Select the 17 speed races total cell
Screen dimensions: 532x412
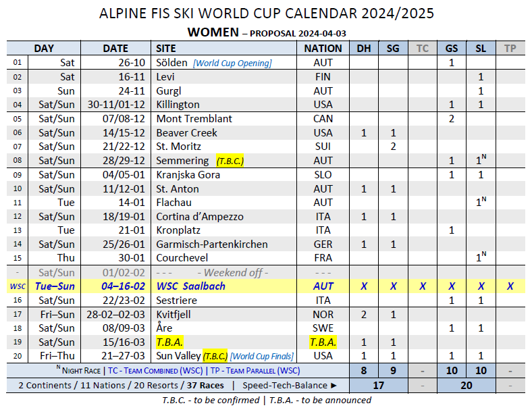[x=378, y=386]
